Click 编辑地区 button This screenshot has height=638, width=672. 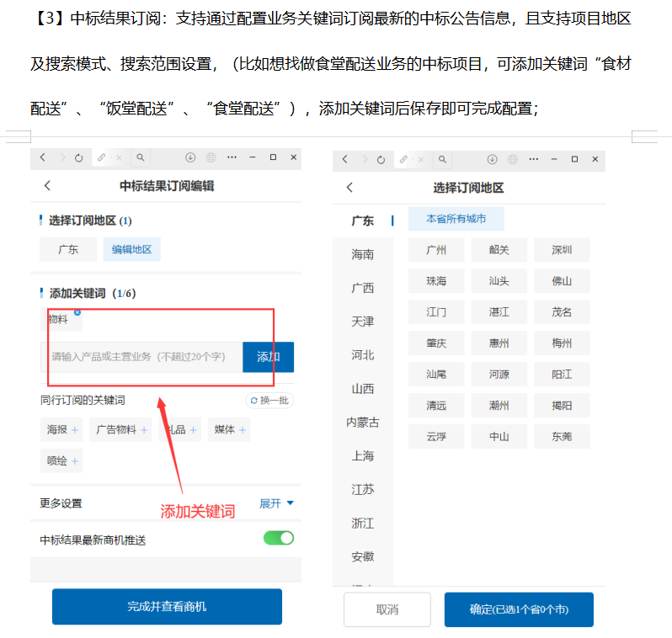point(131,249)
